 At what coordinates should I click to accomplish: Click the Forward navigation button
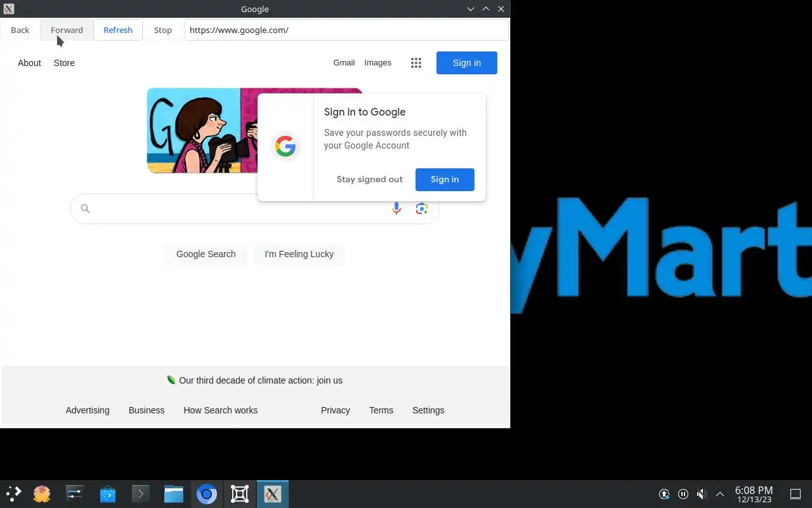[67, 30]
